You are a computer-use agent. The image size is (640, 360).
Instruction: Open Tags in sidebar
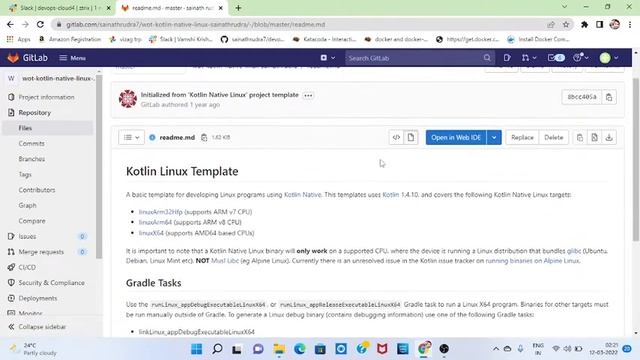(x=25, y=175)
